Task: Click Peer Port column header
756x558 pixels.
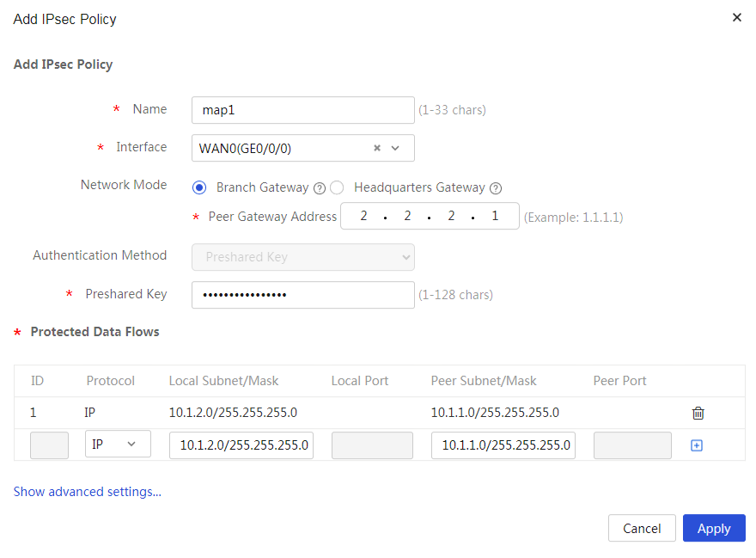Action: click(x=619, y=381)
